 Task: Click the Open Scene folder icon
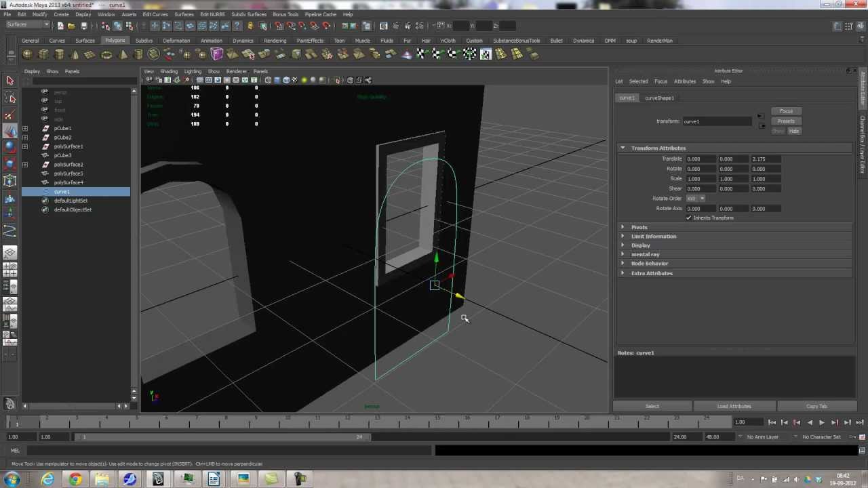71,26
